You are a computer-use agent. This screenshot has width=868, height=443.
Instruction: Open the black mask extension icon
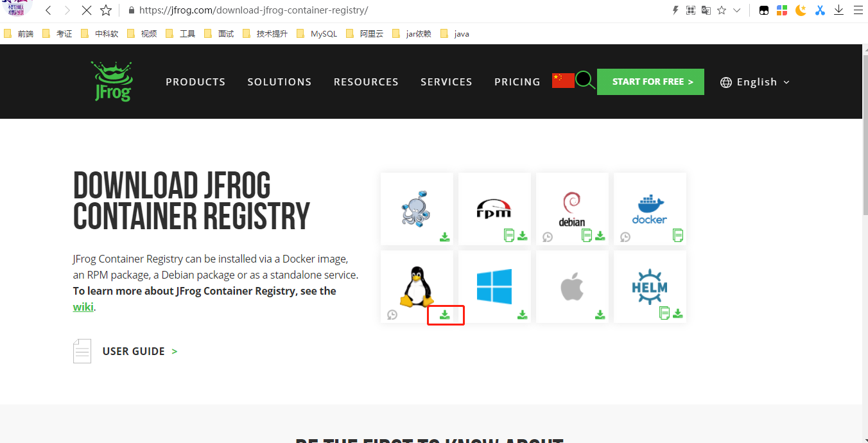pyautogui.click(x=764, y=10)
